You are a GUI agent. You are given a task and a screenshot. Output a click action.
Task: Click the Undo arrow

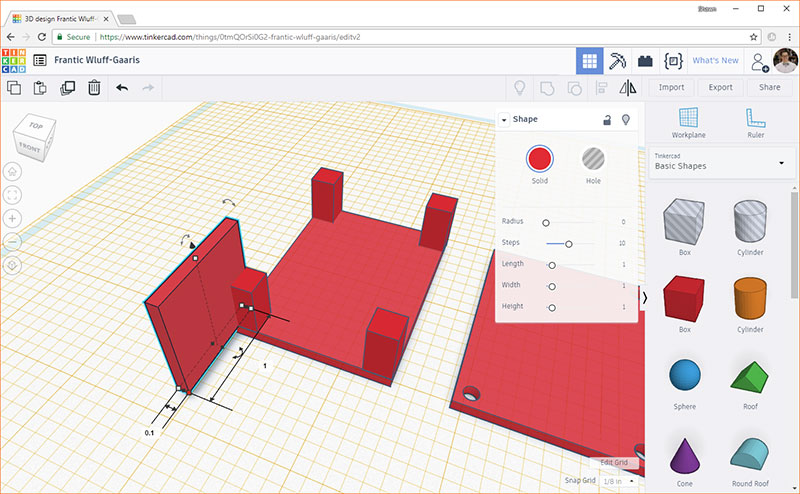(122, 88)
